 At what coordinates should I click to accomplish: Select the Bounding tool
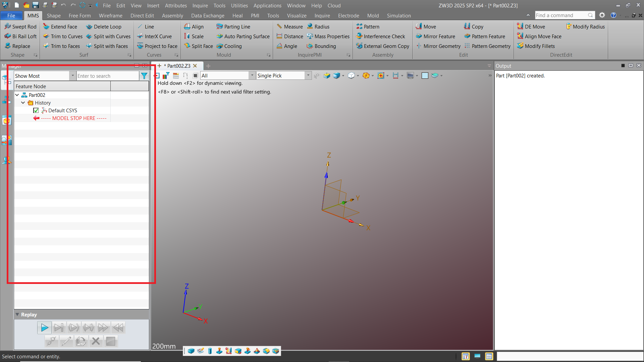[x=321, y=46]
